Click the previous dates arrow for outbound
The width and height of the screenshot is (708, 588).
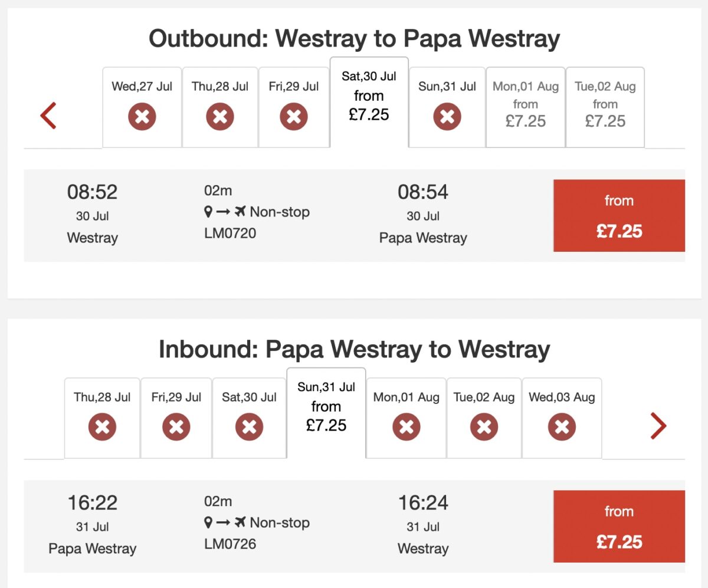[48, 116]
